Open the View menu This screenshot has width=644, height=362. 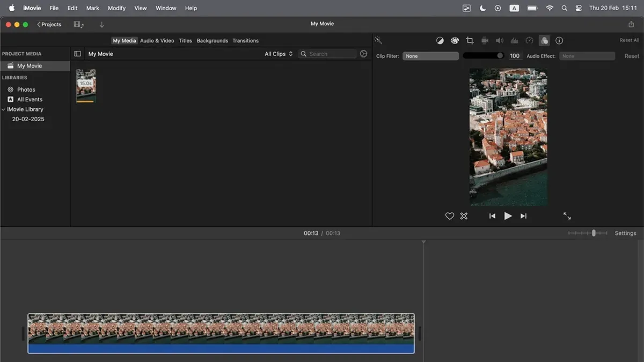coord(141,8)
